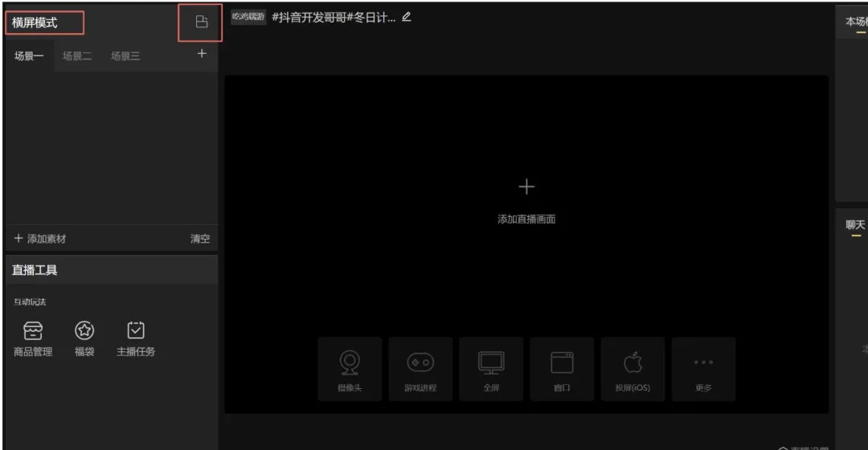Open the 福袋 lucky bag tool
Viewport: 868px width, 450px height.
[84, 337]
